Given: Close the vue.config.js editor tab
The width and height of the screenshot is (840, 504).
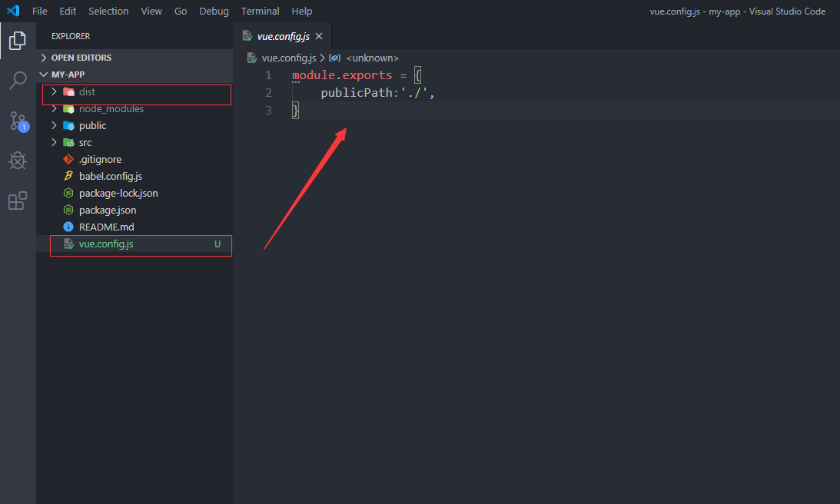Looking at the screenshot, I should [x=319, y=36].
